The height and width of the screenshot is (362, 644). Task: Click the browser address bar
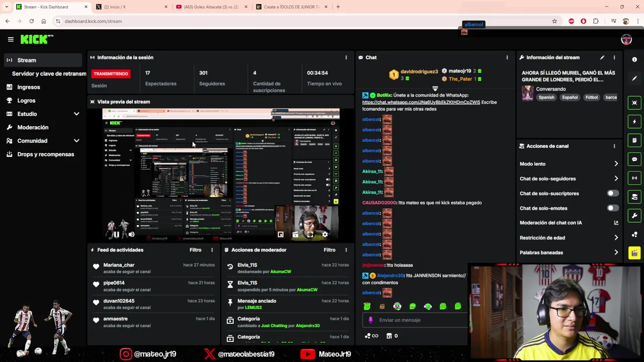(302, 21)
